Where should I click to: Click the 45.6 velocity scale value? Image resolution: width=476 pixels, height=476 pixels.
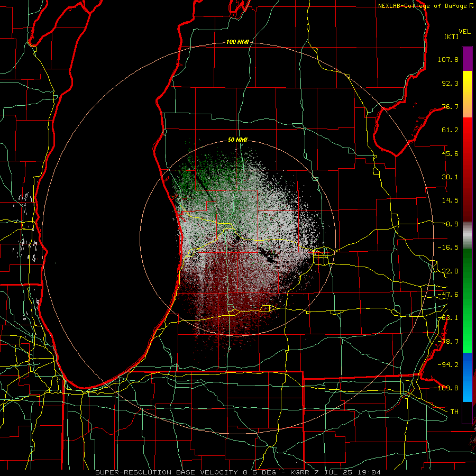pyautogui.click(x=450, y=153)
